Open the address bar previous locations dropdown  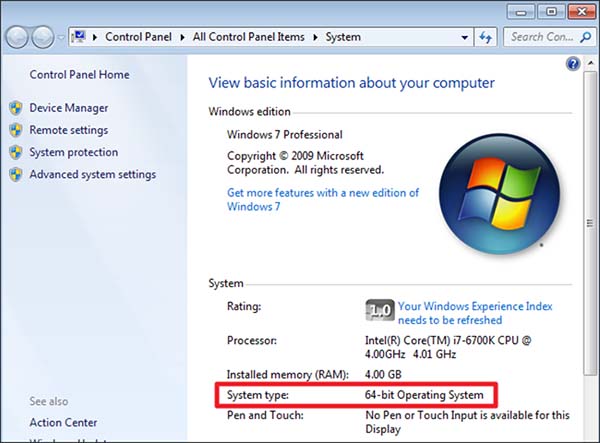click(464, 37)
